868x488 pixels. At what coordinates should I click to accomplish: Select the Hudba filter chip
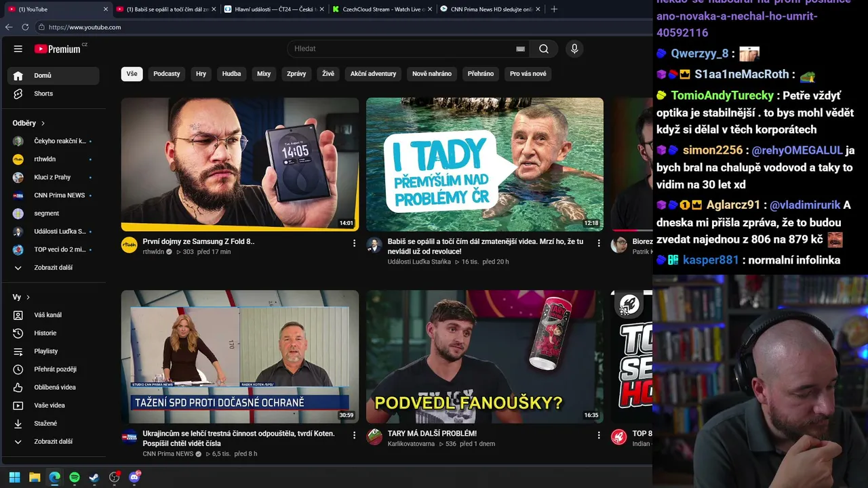click(x=231, y=74)
